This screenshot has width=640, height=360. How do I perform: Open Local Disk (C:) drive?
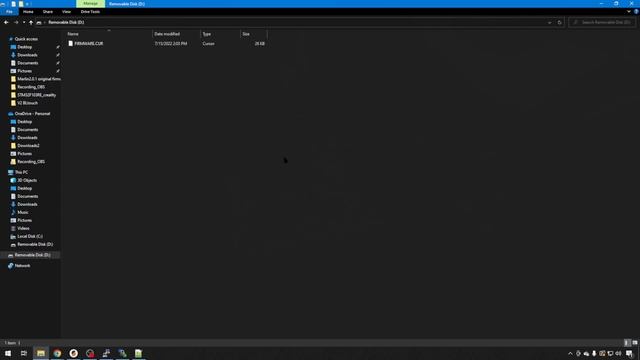click(x=30, y=236)
